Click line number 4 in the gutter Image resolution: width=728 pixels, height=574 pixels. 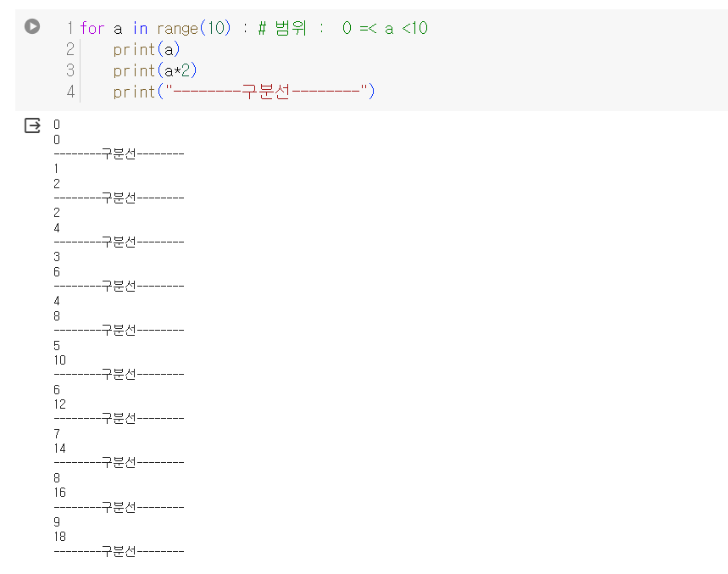pos(70,92)
